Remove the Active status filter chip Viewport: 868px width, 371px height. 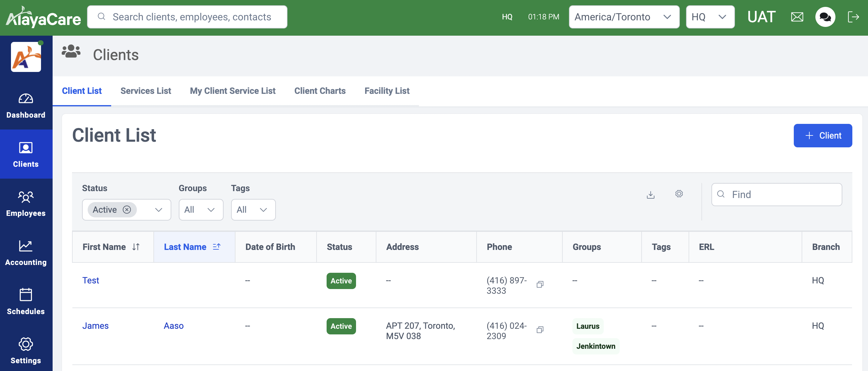click(127, 210)
